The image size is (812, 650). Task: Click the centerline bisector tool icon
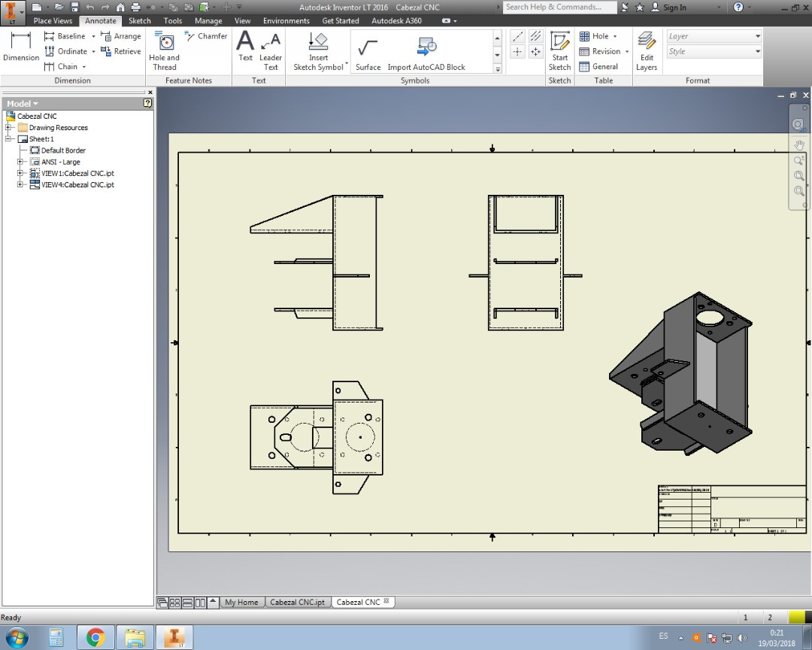535,36
